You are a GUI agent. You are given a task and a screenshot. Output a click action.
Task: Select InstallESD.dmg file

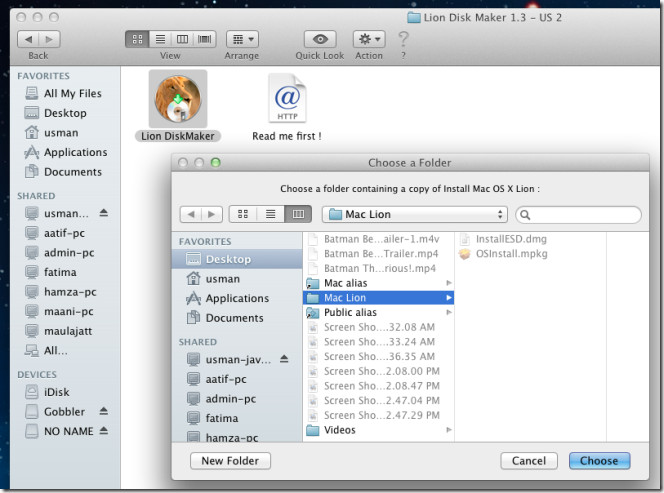(509, 239)
